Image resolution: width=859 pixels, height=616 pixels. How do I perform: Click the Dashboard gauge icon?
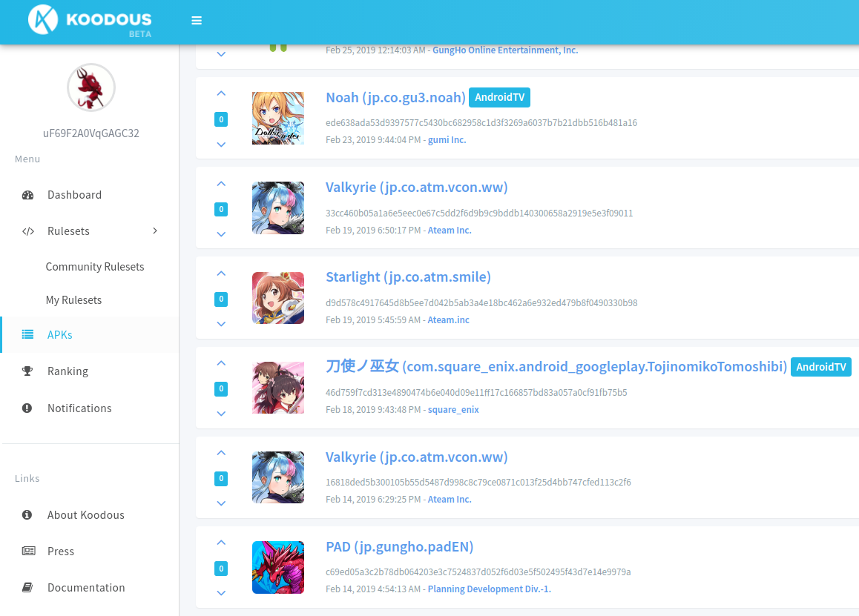(x=27, y=195)
